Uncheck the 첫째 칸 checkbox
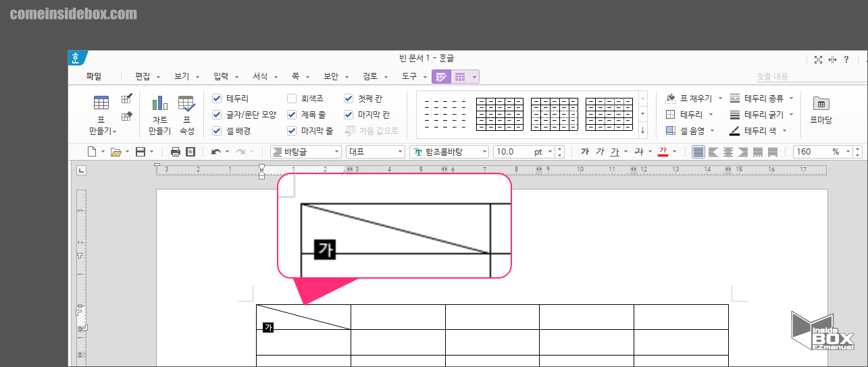Viewport: 868px width, 367px height. click(x=349, y=98)
